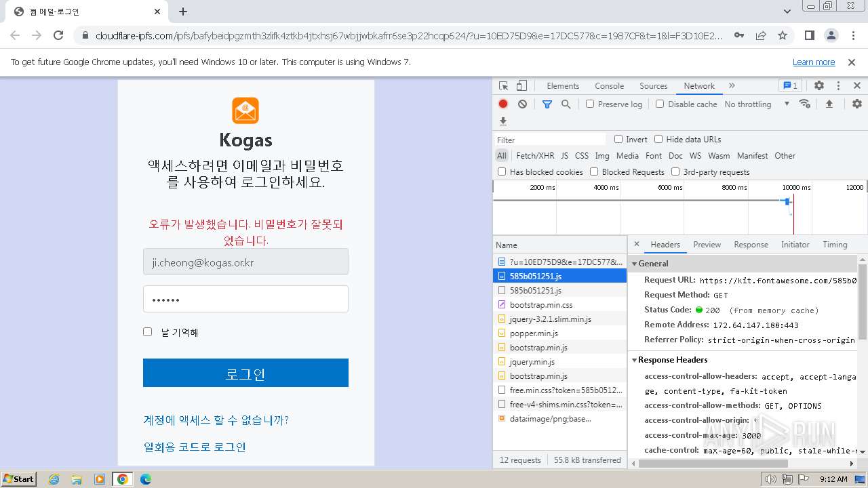Image resolution: width=868 pixels, height=488 pixels.
Task: Open DevTools main settings gear
Action: (x=819, y=86)
